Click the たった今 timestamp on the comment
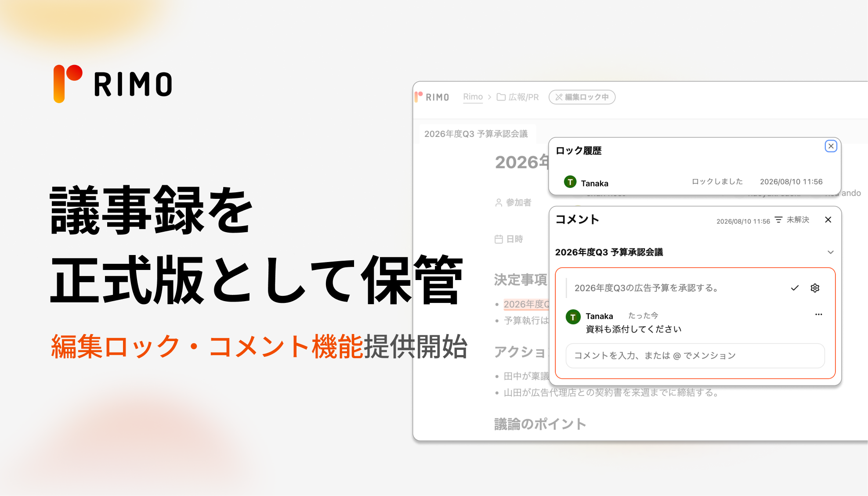 click(643, 316)
